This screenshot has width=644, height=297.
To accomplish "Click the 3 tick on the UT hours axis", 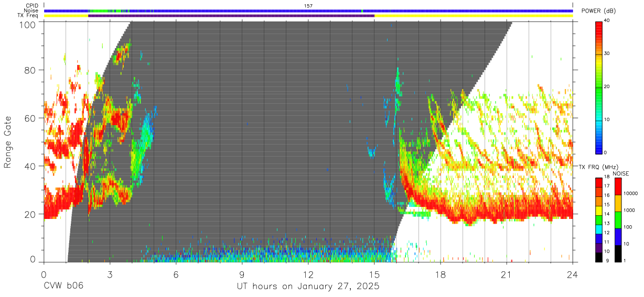I will (110, 274).
